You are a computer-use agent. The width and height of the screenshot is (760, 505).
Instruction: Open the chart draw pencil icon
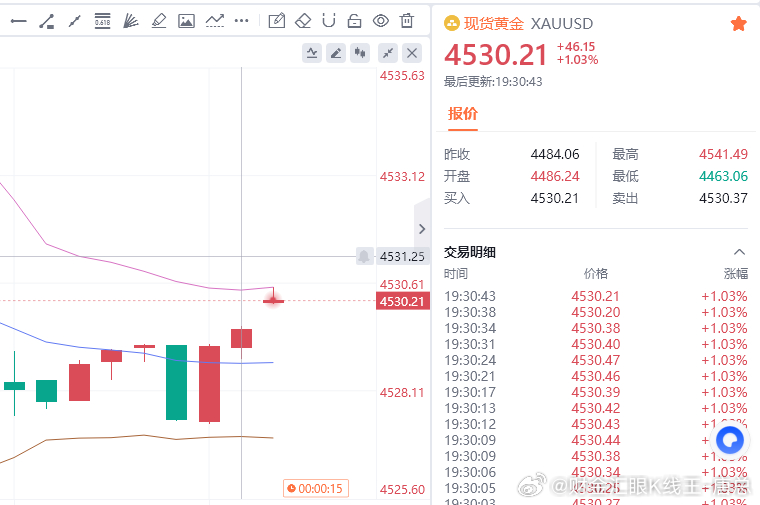pos(336,53)
